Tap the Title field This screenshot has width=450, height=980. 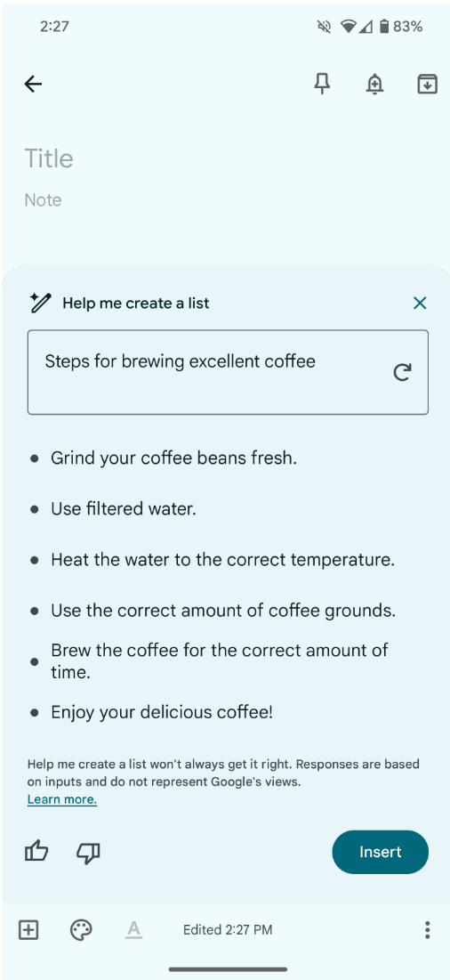[x=49, y=158]
